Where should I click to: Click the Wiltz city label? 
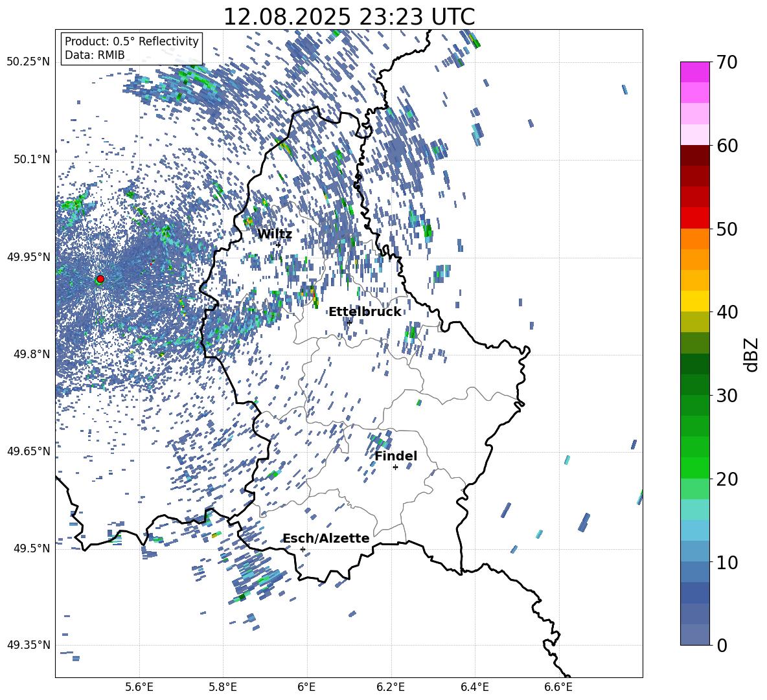[x=275, y=234]
